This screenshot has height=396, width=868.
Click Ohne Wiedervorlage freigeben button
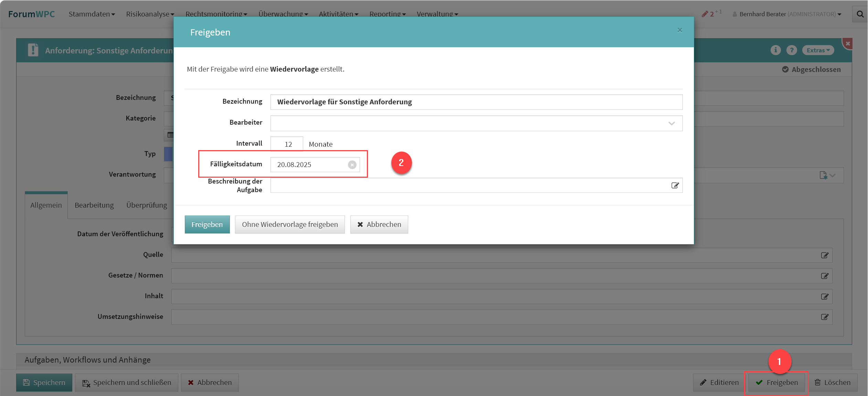(289, 225)
